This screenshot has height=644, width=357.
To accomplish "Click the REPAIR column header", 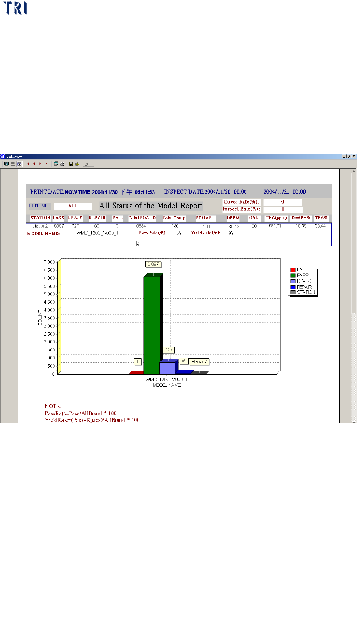I will (97, 218).
